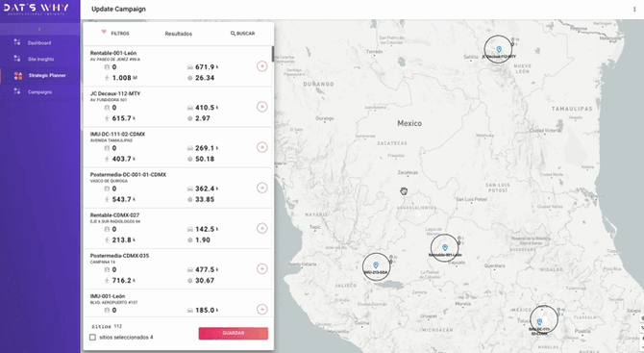Click the Dashboard sidebar icon
644x353 pixels.
pyautogui.click(x=17, y=42)
